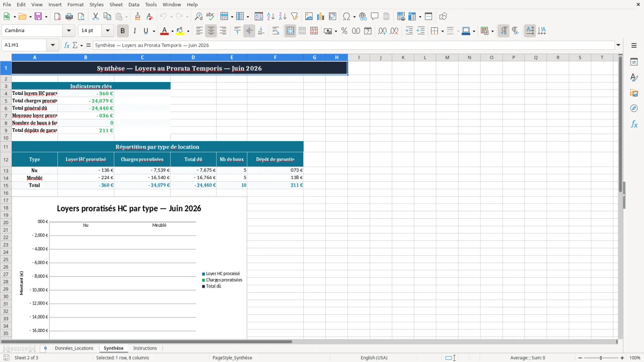Click the Insert Hyperlink icon
This screenshot has width=644, height=362.
(x=363, y=17)
